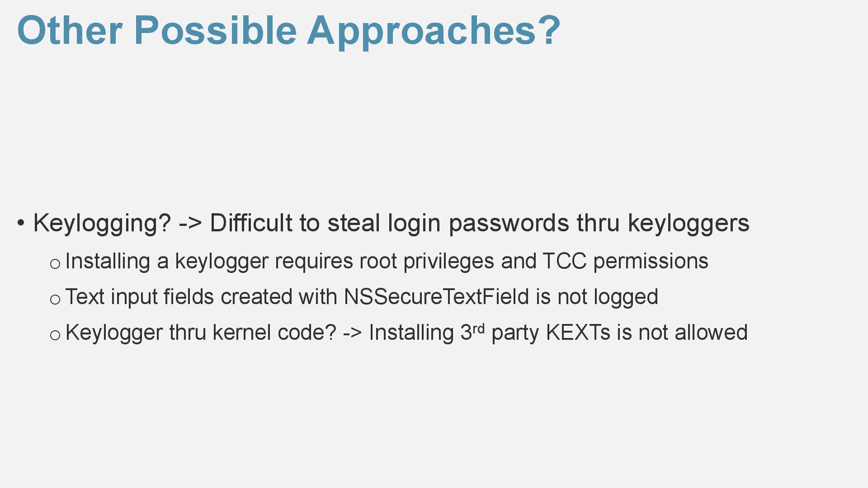The height and width of the screenshot is (488, 868).
Task: Click the "TCC" acronym
Action: (564, 261)
